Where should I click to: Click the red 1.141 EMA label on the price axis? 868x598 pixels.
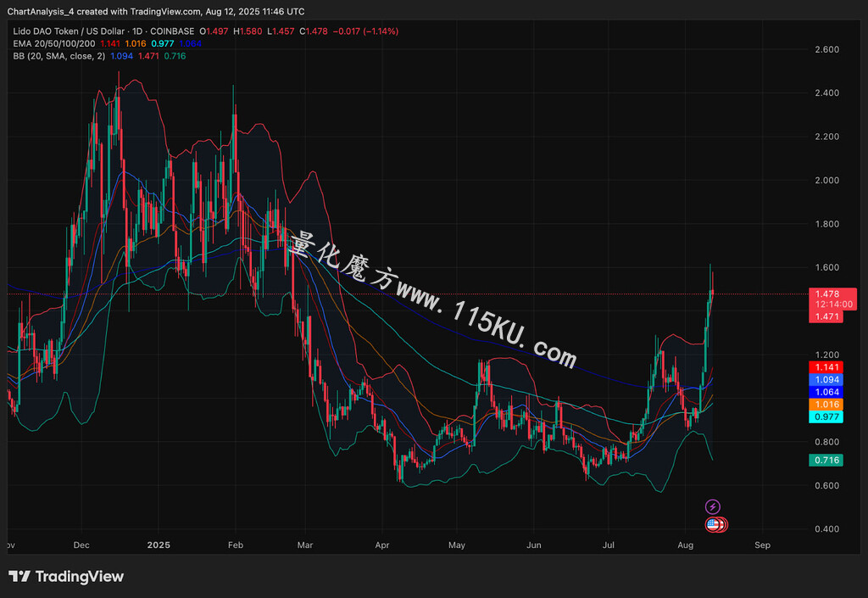pos(826,367)
